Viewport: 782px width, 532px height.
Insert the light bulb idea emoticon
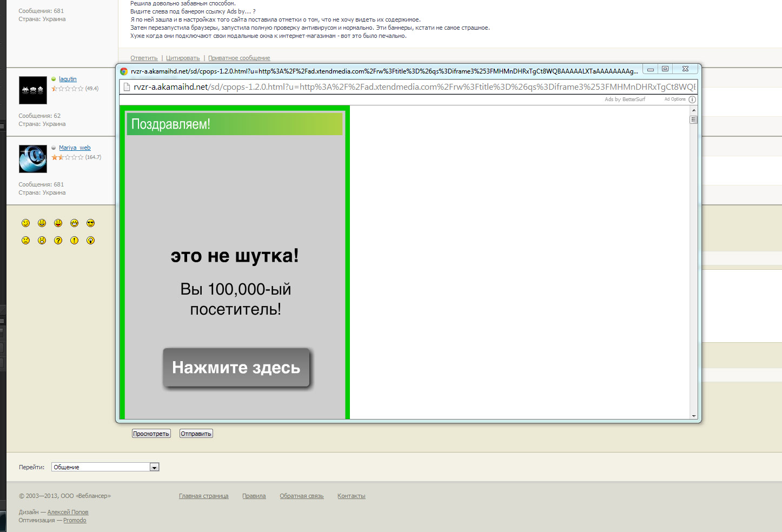click(x=90, y=241)
